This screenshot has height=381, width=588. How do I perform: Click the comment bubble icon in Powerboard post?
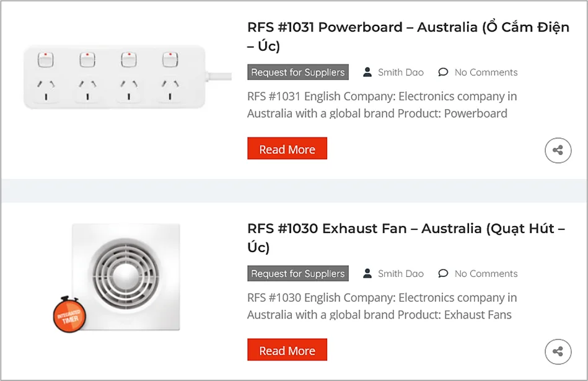443,72
